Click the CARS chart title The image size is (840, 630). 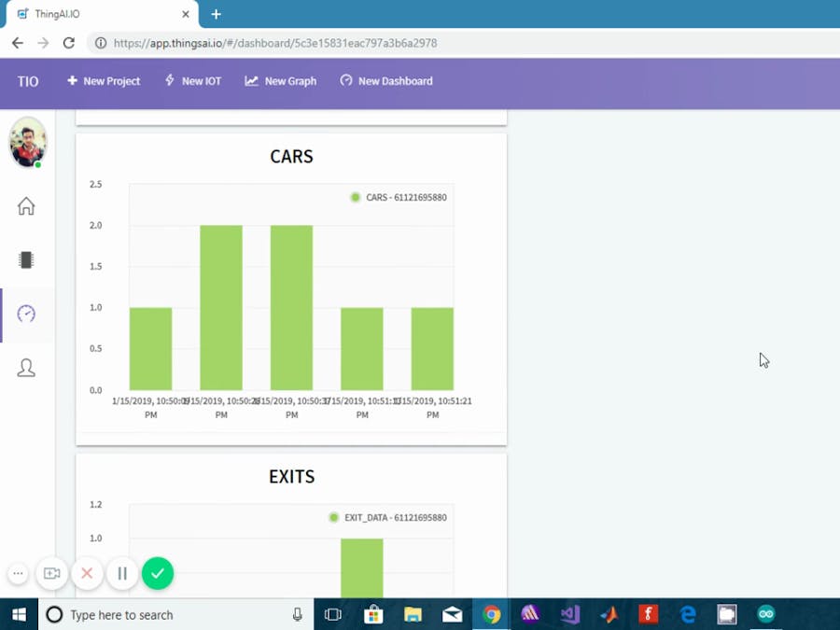(291, 157)
